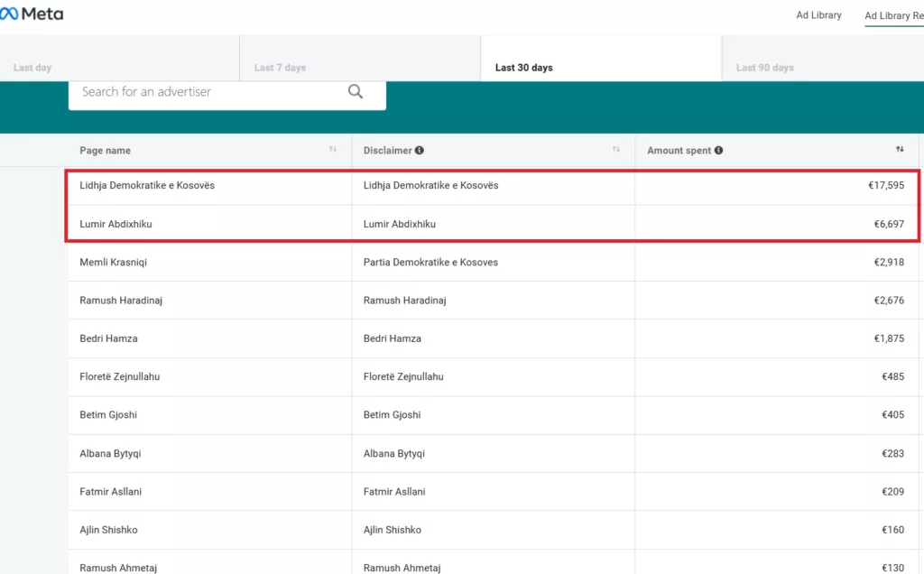The height and width of the screenshot is (574, 924).
Task: Click the €2,676 amount
Action: [x=889, y=300]
